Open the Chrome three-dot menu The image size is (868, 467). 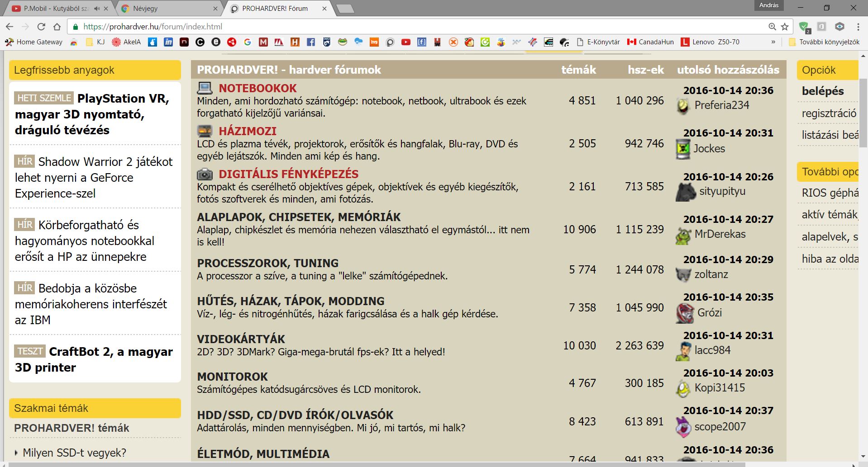coord(858,27)
